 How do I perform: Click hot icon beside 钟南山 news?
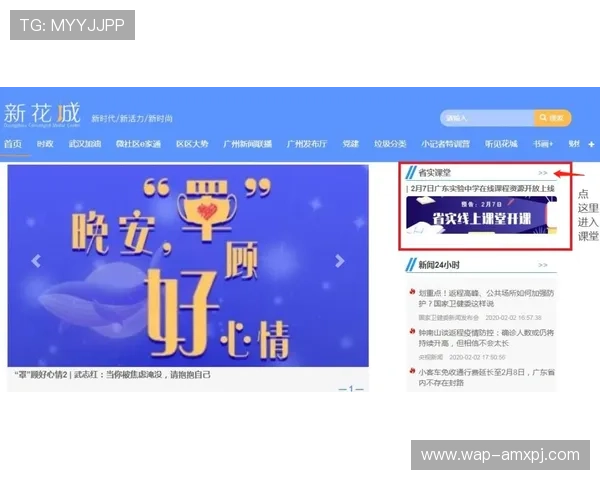pyautogui.click(x=412, y=331)
